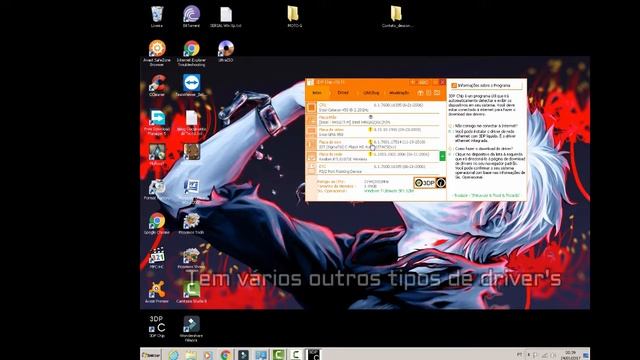Open the UltraISO desktop shortcut
Screen dimensions: 640x360
coord(226,51)
